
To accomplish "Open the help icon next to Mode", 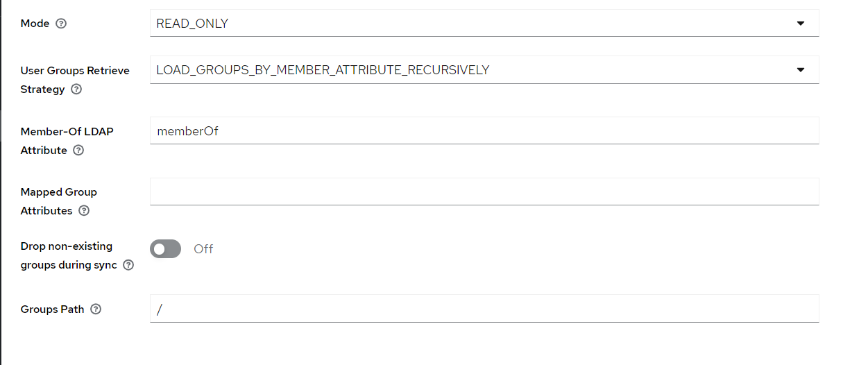I will (x=61, y=24).
